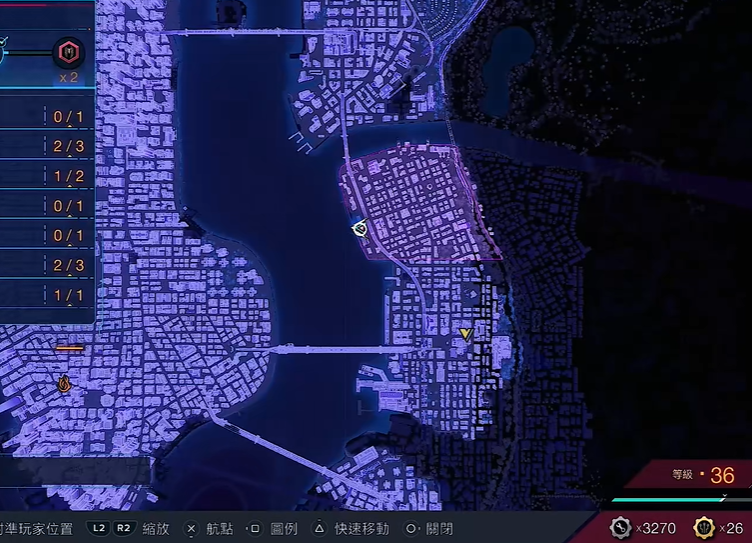This screenshot has width=752, height=543.
Task: Click the level 36 indicator
Action: pos(703,475)
